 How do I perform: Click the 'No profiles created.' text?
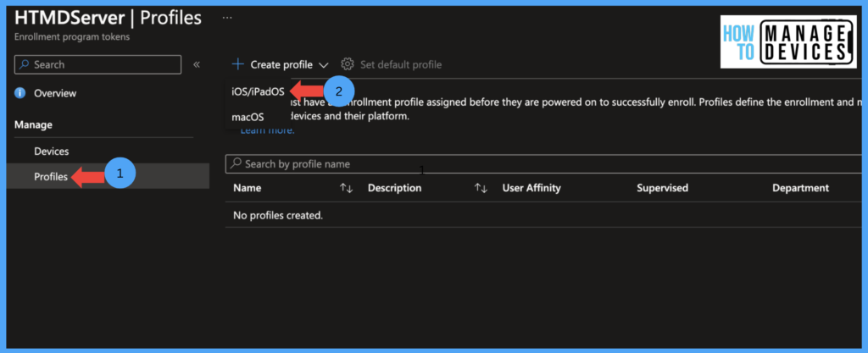(278, 216)
